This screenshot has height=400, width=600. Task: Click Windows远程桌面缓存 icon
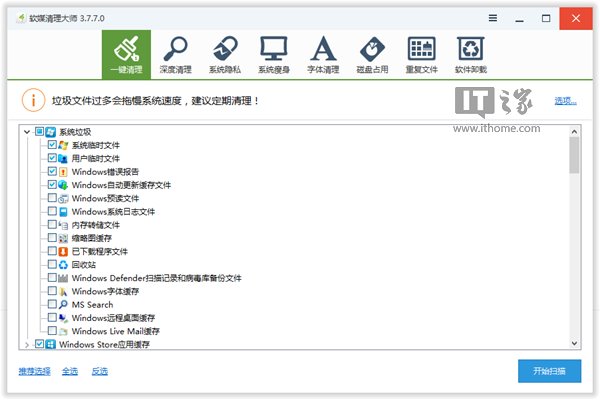pos(63,318)
